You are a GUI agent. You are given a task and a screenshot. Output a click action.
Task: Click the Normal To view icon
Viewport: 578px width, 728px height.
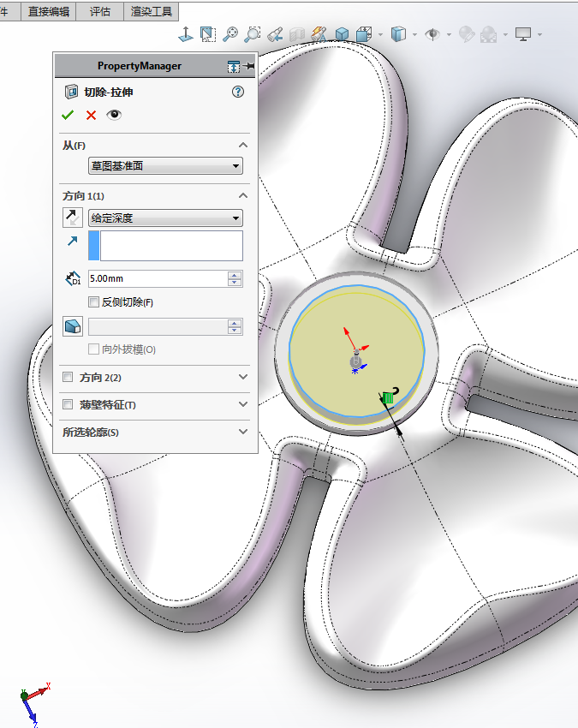pos(186,34)
